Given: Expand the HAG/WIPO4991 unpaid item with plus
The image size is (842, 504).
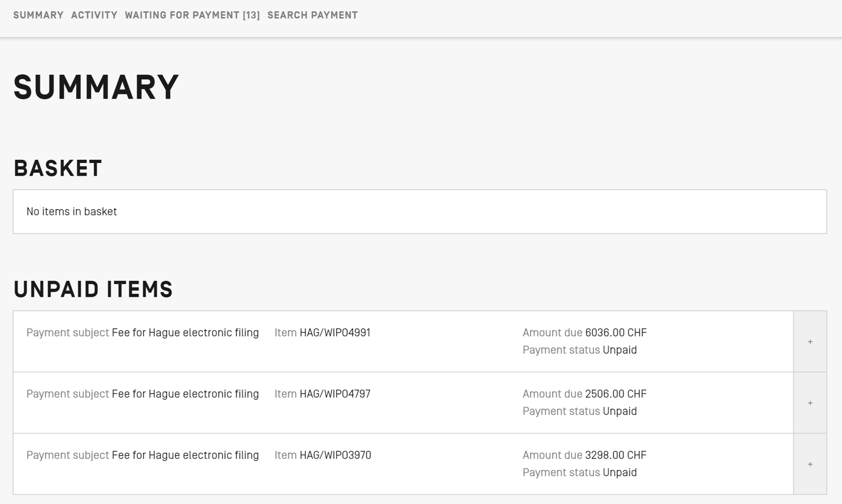Looking at the screenshot, I should pos(810,342).
